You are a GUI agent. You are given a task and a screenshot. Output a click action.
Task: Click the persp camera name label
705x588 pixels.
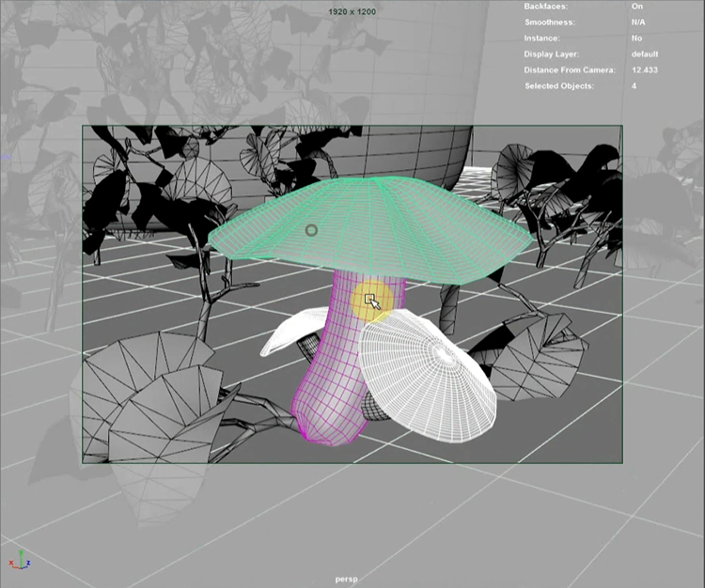coord(346,580)
